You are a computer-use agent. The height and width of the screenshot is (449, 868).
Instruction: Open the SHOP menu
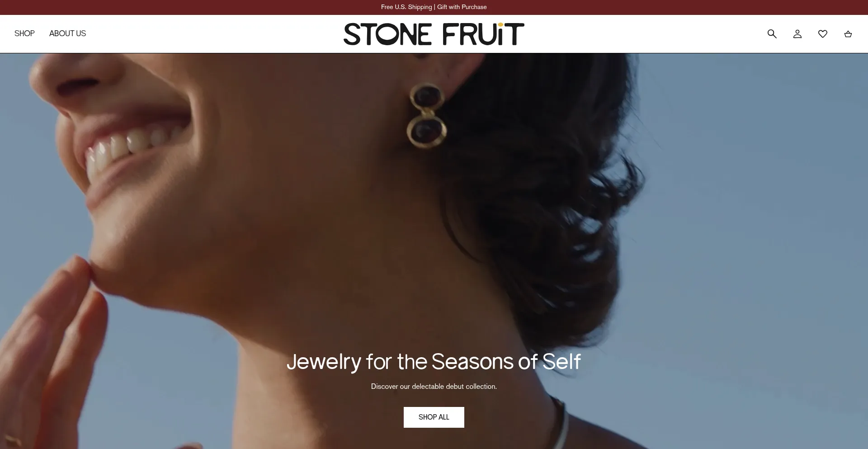pos(24,33)
